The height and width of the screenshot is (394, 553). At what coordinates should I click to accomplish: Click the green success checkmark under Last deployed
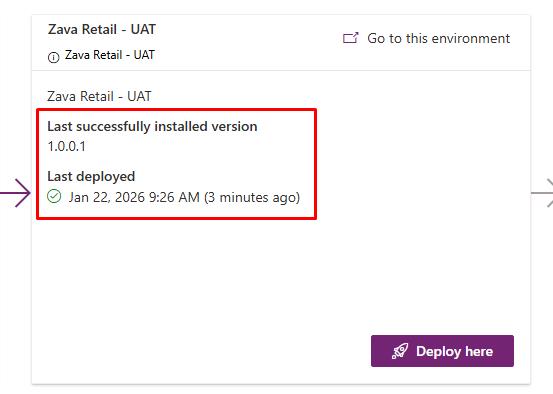pyautogui.click(x=54, y=196)
